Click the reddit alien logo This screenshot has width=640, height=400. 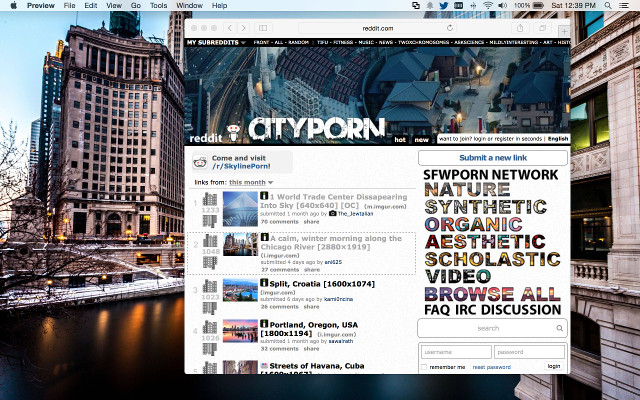tap(233, 133)
